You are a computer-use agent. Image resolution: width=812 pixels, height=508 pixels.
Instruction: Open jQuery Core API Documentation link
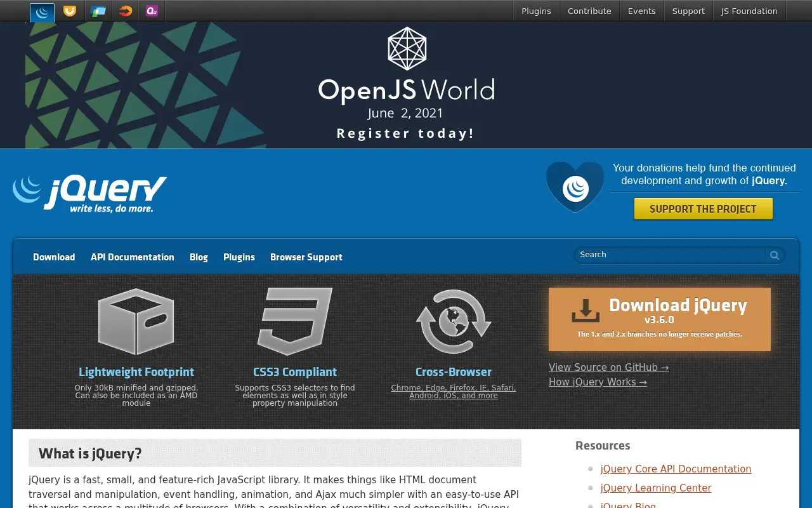(x=676, y=469)
